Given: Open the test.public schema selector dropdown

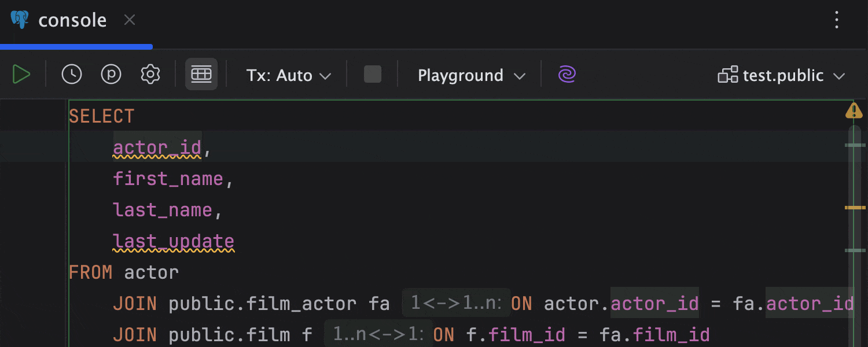Looking at the screenshot, I should [x=782, y=75].
